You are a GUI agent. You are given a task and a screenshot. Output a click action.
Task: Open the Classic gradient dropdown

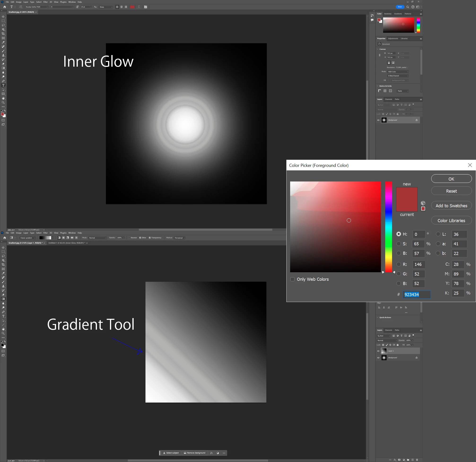(x=28, y=238)
